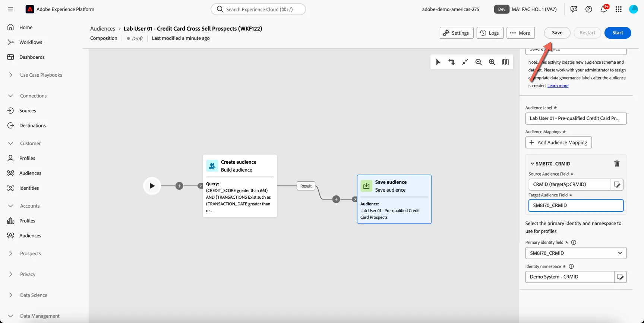Open the user profile avatar
The width and height of the screenshot is (644, 323).
click(633, 9)
